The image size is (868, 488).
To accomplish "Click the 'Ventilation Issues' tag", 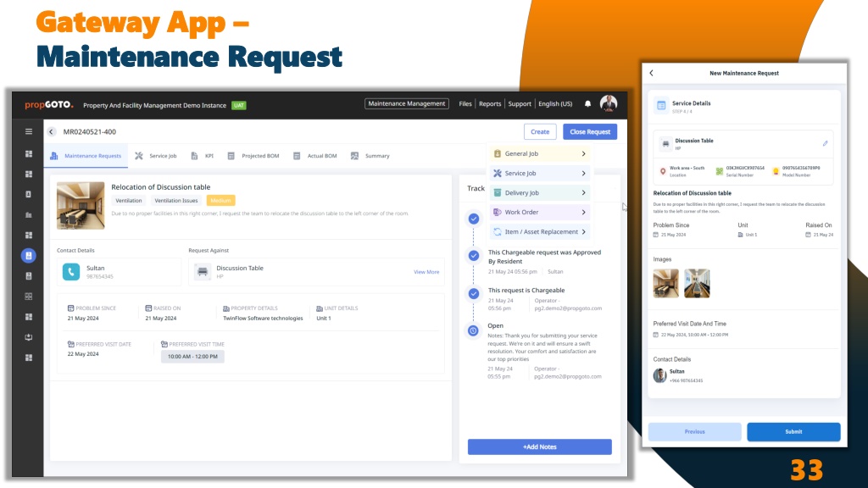I will [x=176, y=200].
